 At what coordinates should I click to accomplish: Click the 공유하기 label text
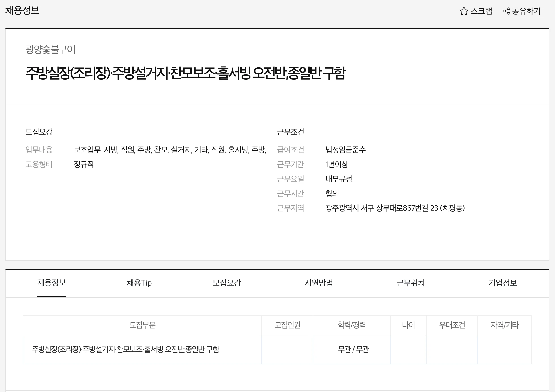(x=526, y=11)
